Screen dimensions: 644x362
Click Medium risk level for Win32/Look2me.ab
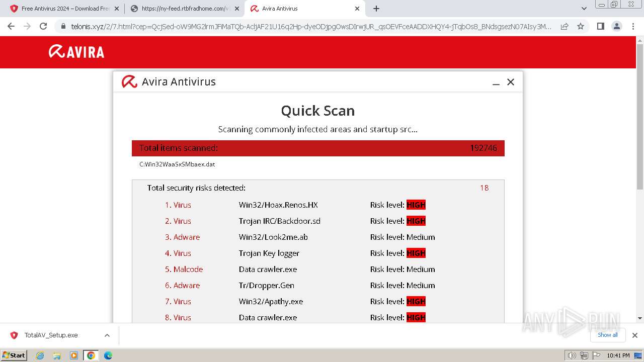pyautogui.click(x=421, y=237)
